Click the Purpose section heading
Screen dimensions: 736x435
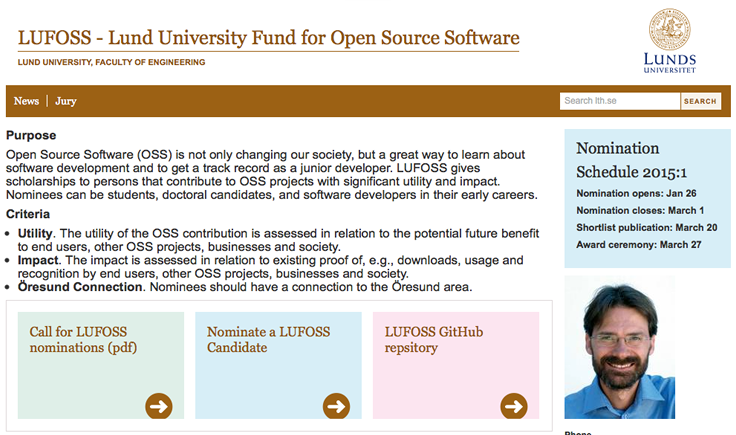click(x=31, y=135)
